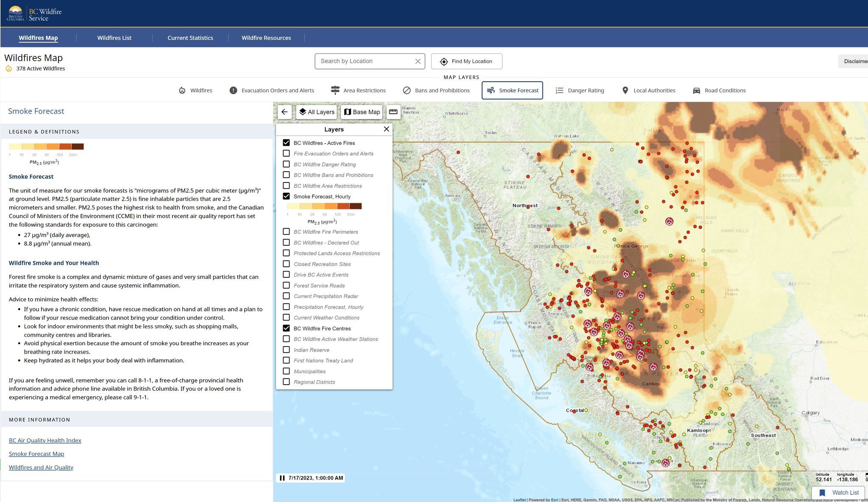868x502 pixels.
Task: Enable Fire Evacuation Orders and Alerts checkbox
Action: [x=287, y=153]
